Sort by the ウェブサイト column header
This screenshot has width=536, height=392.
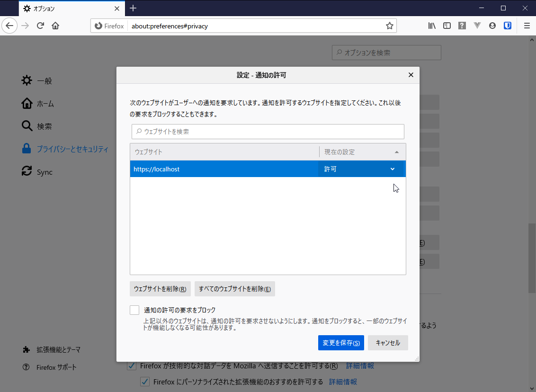224,152
